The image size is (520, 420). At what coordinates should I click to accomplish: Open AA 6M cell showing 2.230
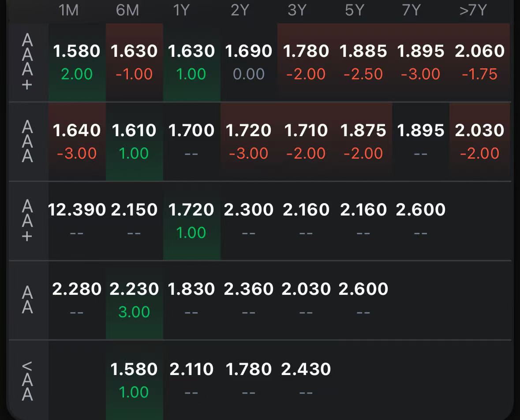tap(135, 300)
